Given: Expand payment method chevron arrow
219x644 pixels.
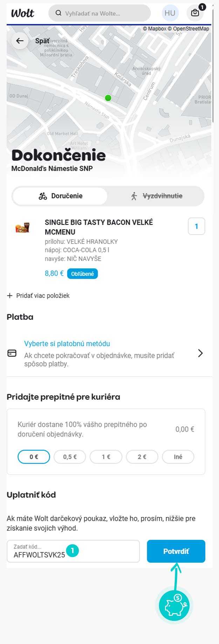Looking at the screenshot, I should click(x=200, y=353).
